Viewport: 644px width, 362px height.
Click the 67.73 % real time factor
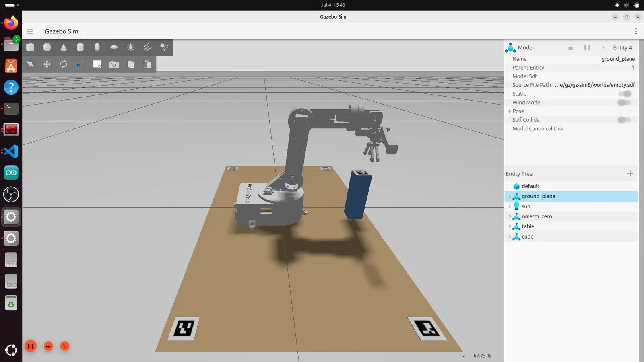coord(482,356)
